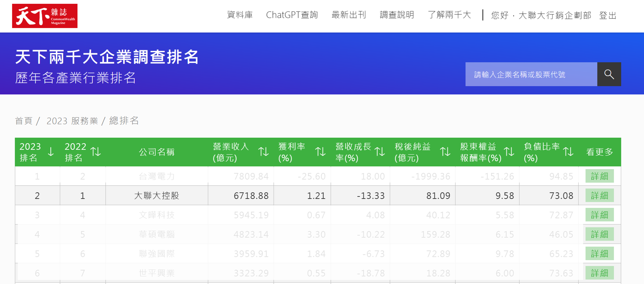The image size is (644, 284).
Task: Sort by 股東權益報酬率 arrows icon
Action: click(509, 152)
